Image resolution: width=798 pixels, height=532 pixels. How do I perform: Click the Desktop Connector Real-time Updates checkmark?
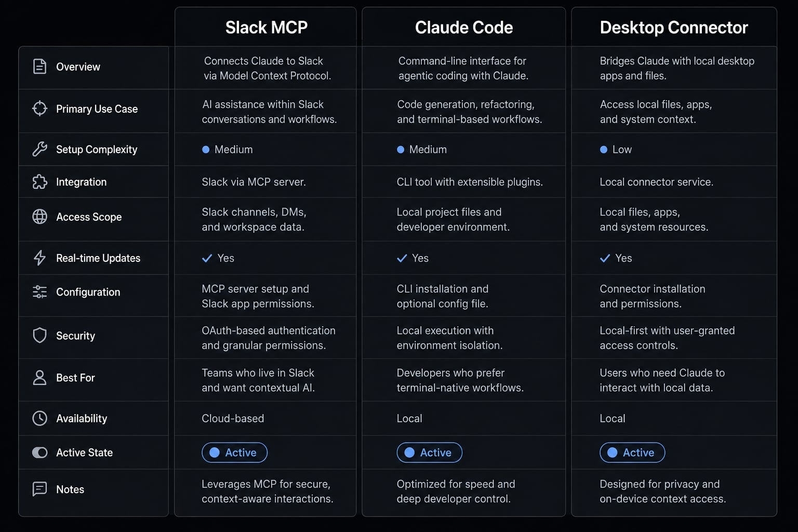click(605, 258)
